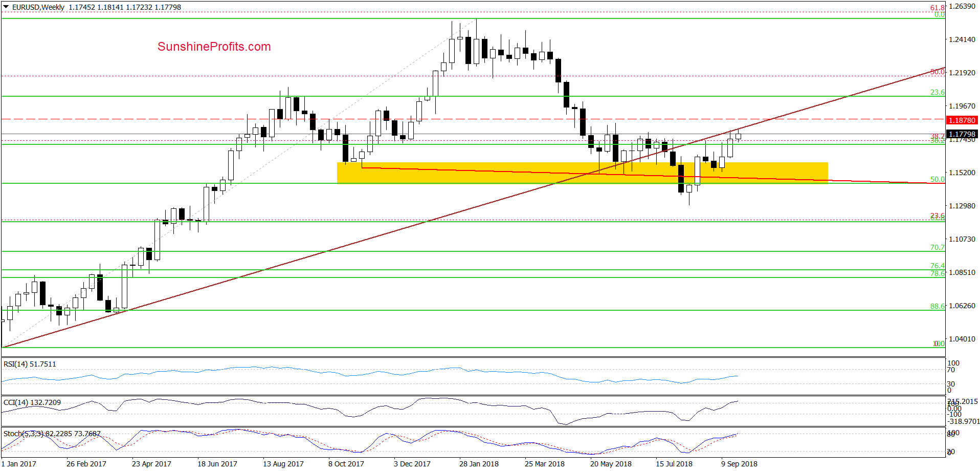Click the 1.15200 price axis value
Image resolution: width=980 pixels, height=471 pixels.
962,173
